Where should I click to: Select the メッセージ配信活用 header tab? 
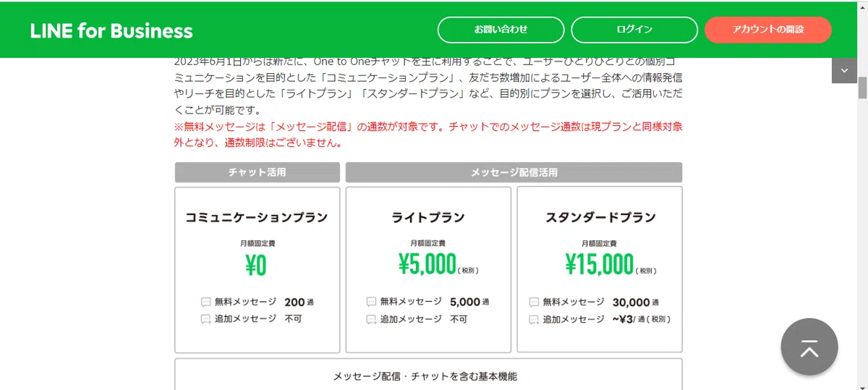514,172
